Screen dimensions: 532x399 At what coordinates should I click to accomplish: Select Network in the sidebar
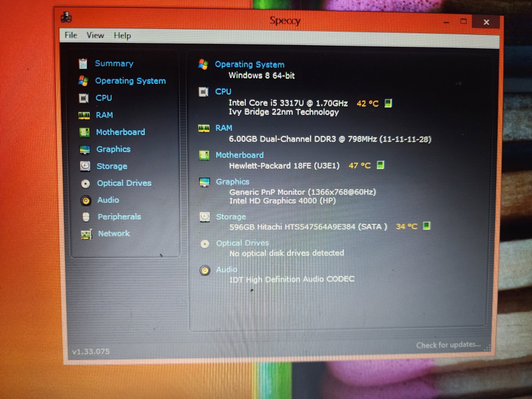point(114,233)
